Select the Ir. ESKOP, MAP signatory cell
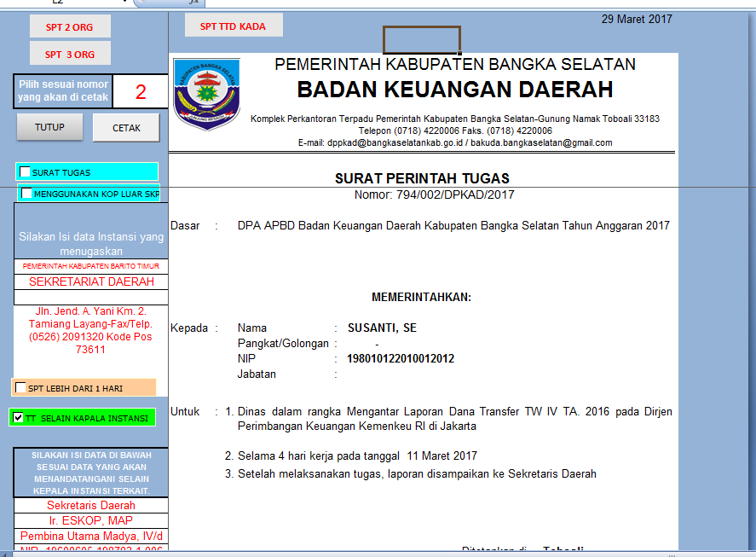The image size is (756, 557). 89,520
